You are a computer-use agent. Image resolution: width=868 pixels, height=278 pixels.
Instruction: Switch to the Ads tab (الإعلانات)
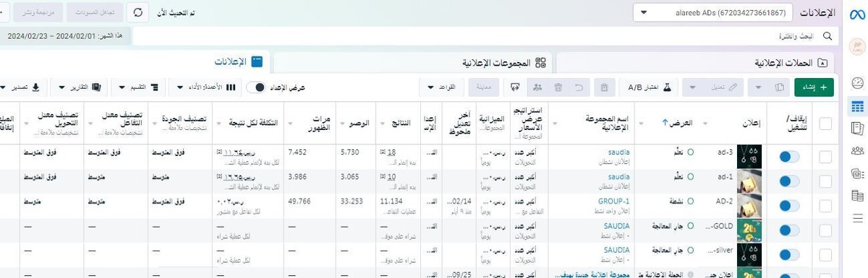click(135, 63)
